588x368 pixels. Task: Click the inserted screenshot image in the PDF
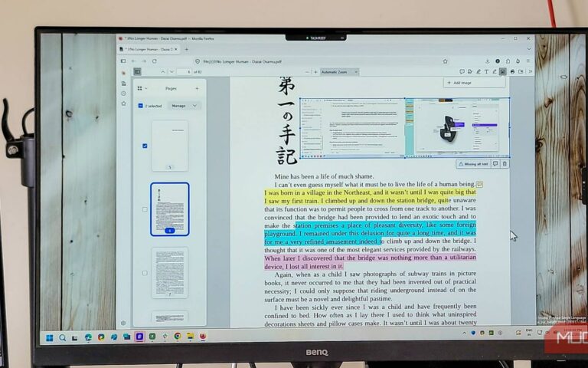[405, 128]
